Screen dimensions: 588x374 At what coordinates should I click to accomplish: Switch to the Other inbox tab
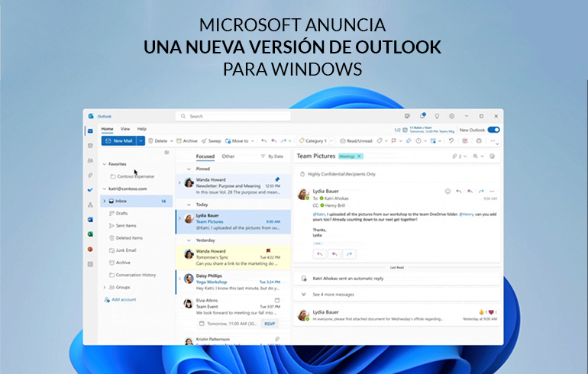228,156
